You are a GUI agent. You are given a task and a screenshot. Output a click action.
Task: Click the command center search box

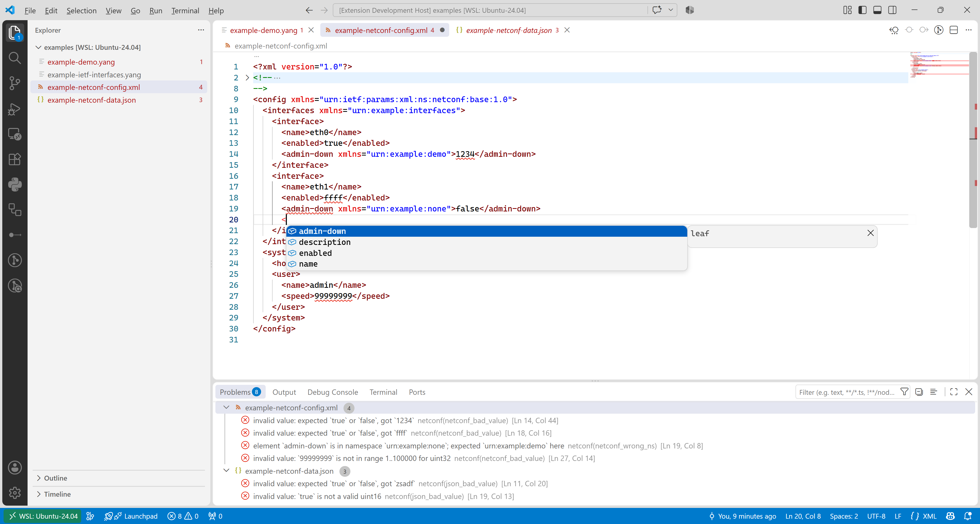[490, 10]
